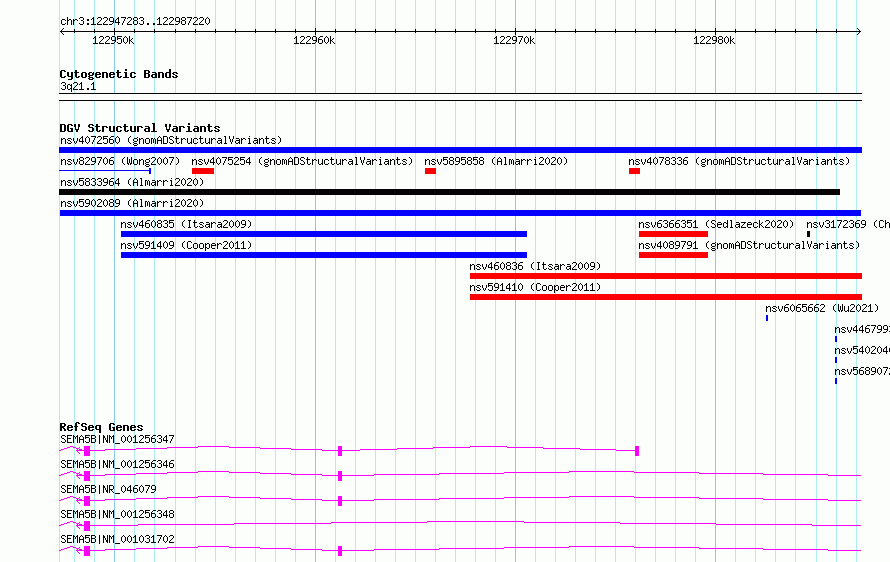Screen dimensions: 890x562
Task: Click the chr3:122947283..122987220 coordinates text
Action: coord(135,21)
